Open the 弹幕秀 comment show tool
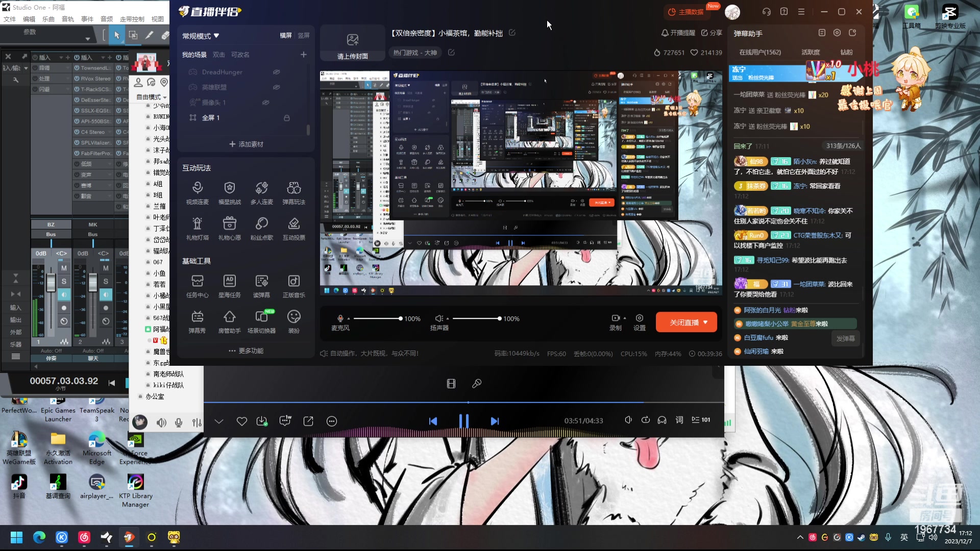Image resolution: width=980 pixels, height=551 pixels. click(x=197, y=322)
